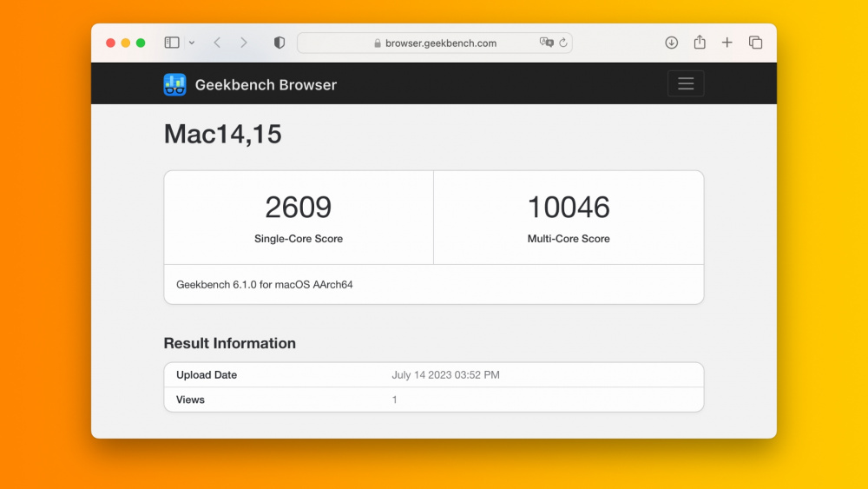
Task: Click the padlock icon in address bar
Action: 378,43
